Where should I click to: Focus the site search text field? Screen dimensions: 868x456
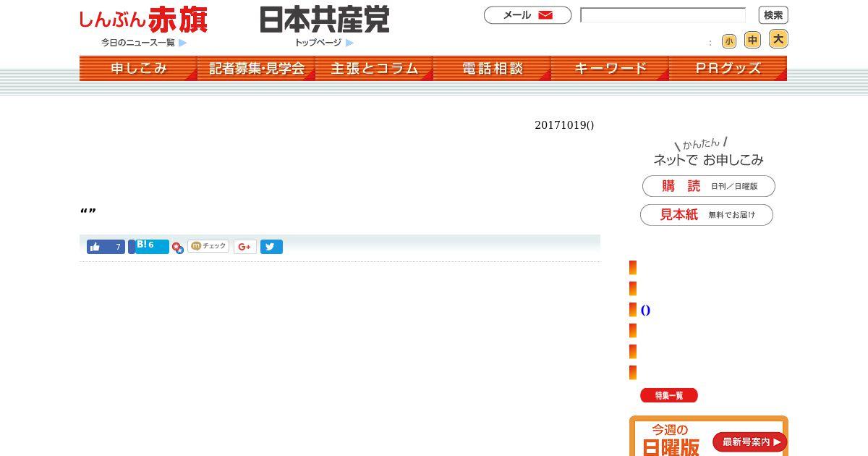663,15
